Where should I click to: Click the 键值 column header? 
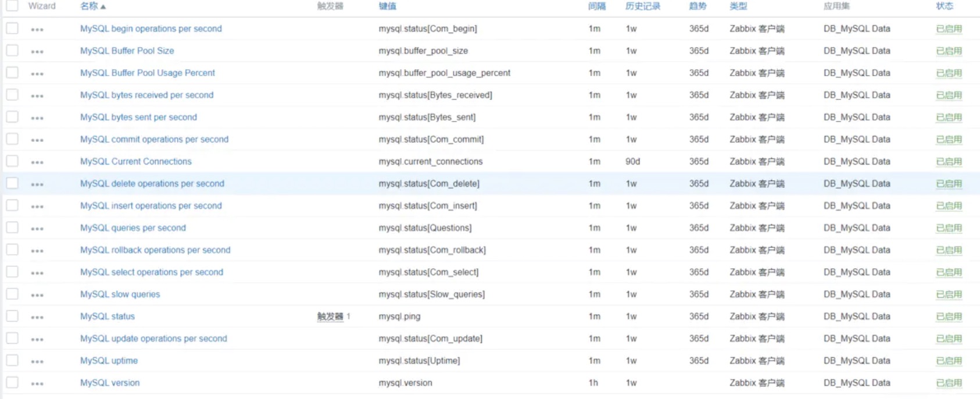pyautogui.click(x=387, y=6)
